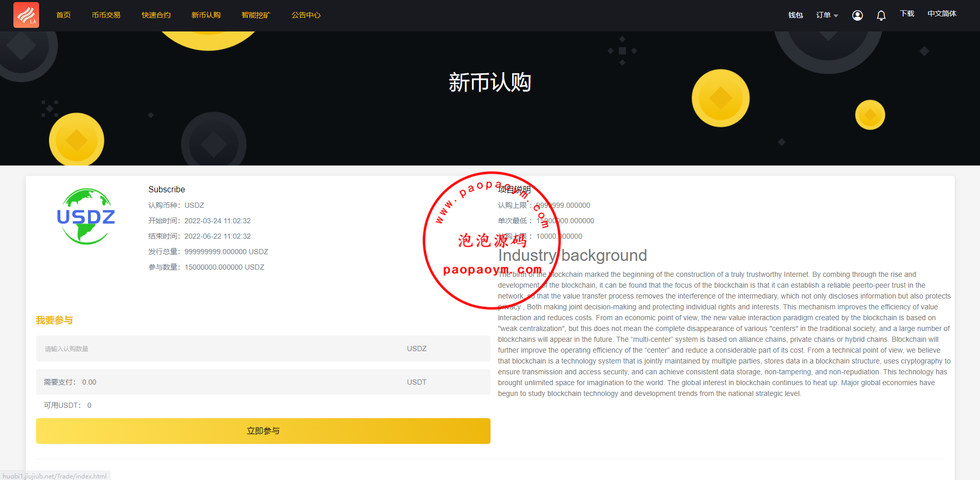Viewport: 980px width, 480px height.
Task: Expand the 订单 dropdown menu
Action: (x=826, y=15)
